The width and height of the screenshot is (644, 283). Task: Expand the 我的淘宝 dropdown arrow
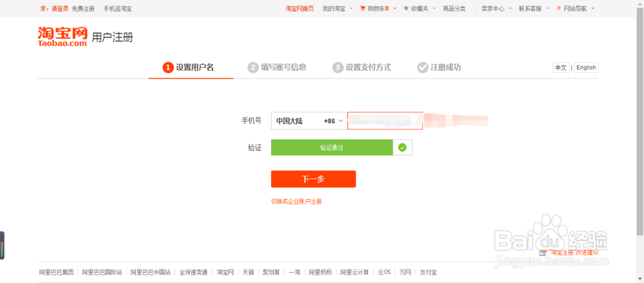(x=351, y=8)
